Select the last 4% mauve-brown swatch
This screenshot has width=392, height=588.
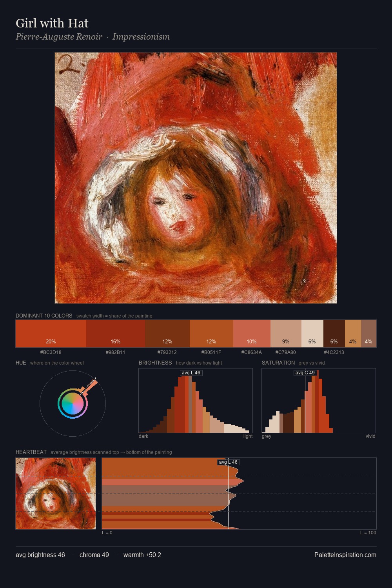click(x=368, y=334)
